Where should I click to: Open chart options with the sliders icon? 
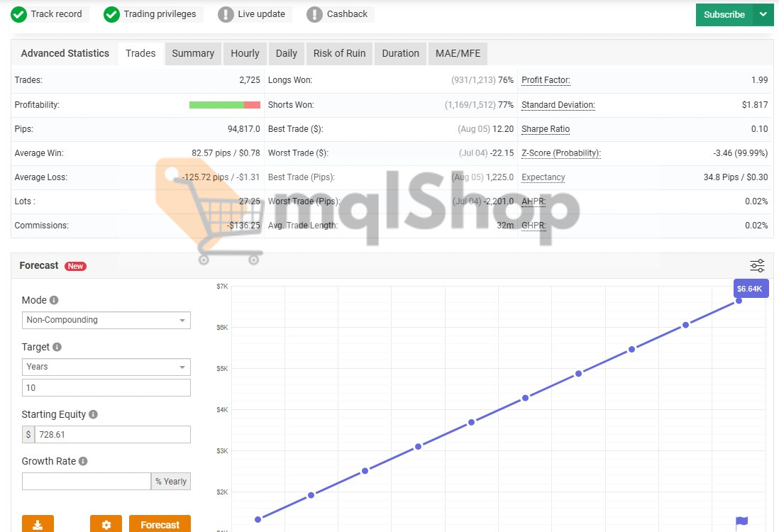(756, 265)
